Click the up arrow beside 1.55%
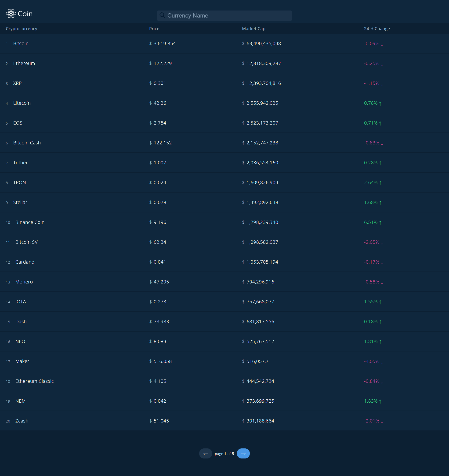This screenshot has height=476, width=449. coord(380,302)
